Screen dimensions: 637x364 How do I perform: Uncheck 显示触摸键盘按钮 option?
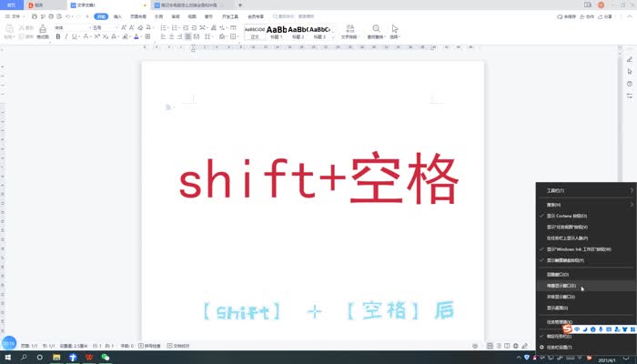[x=585, y=260]
